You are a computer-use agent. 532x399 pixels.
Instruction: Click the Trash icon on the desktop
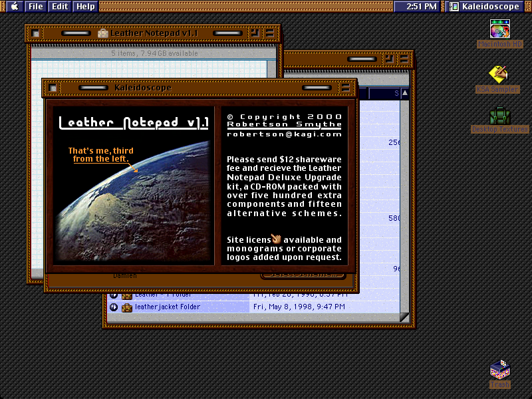(x=500, y=370)
